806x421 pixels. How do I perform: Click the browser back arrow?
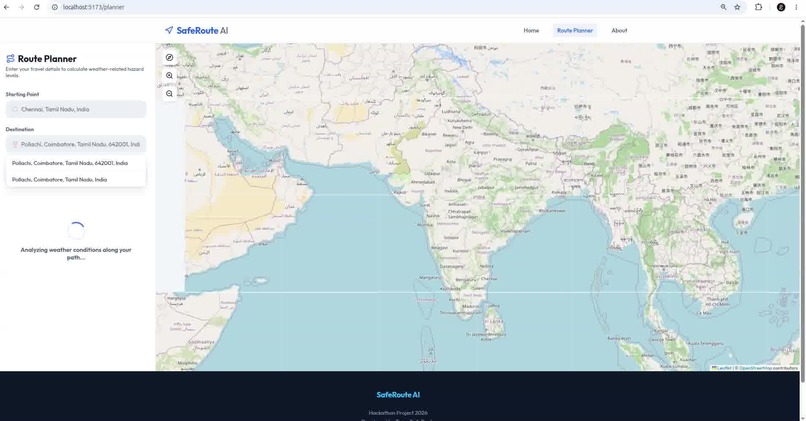click(x=7, y=7)
